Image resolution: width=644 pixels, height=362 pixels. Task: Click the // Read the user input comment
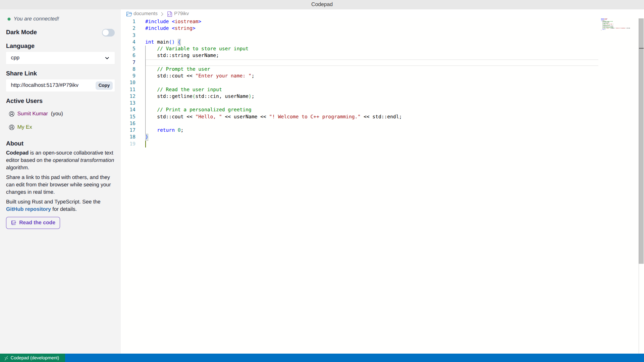click(x=190, y=89)
